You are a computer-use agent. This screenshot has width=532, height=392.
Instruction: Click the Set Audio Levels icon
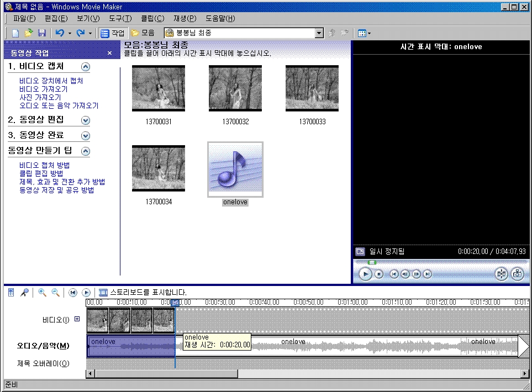[x=11, y=292]
